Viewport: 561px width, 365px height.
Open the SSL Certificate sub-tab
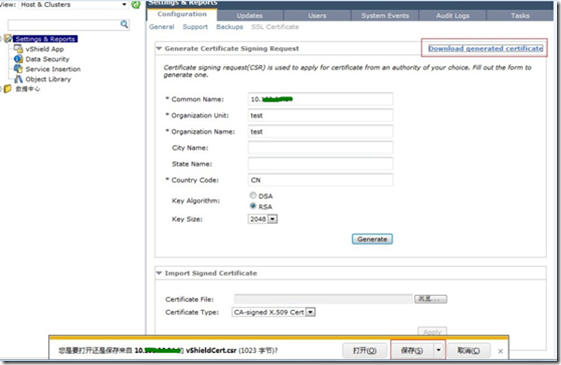[275, 27]
